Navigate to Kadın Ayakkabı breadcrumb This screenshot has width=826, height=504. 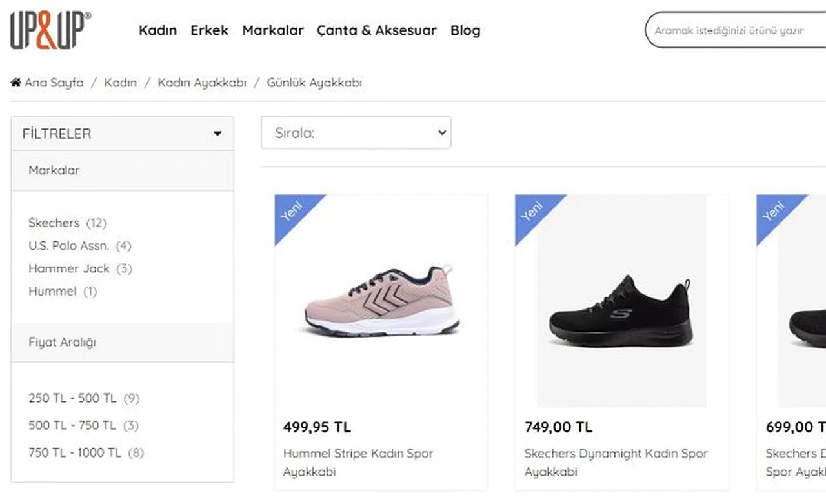[202, 83]
